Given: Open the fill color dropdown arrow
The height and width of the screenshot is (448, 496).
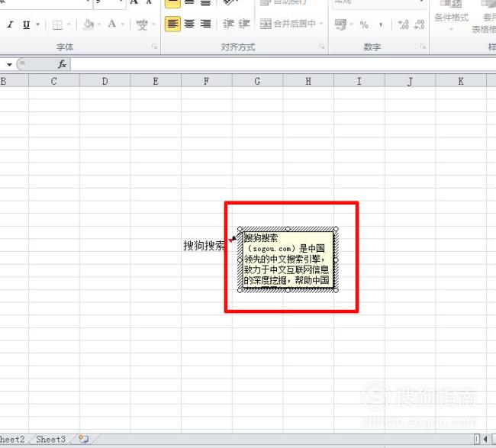Looking at the screenshot, I should coord(99,24).
